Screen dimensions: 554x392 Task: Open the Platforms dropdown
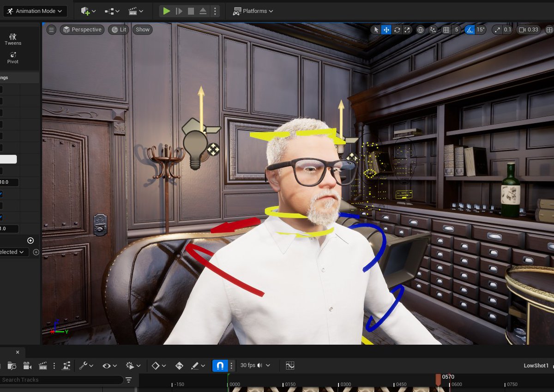[x=253, y=11]
